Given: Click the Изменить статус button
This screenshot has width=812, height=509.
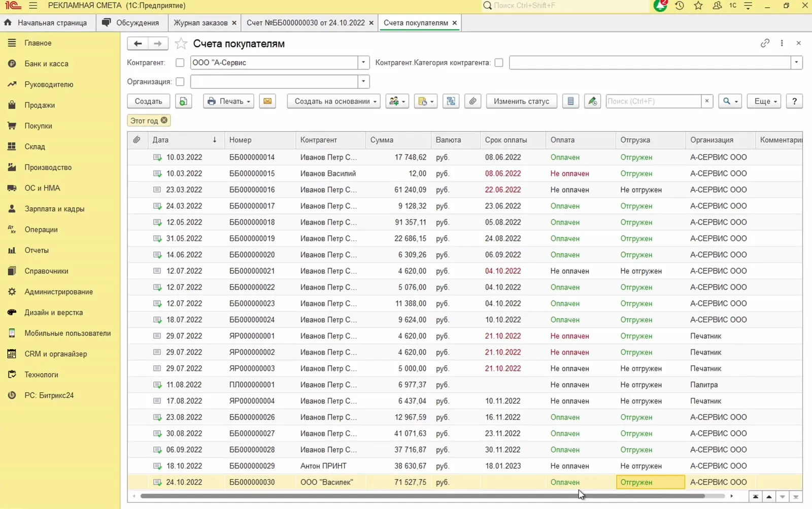Looking at the screenshot, I should 521,101.
